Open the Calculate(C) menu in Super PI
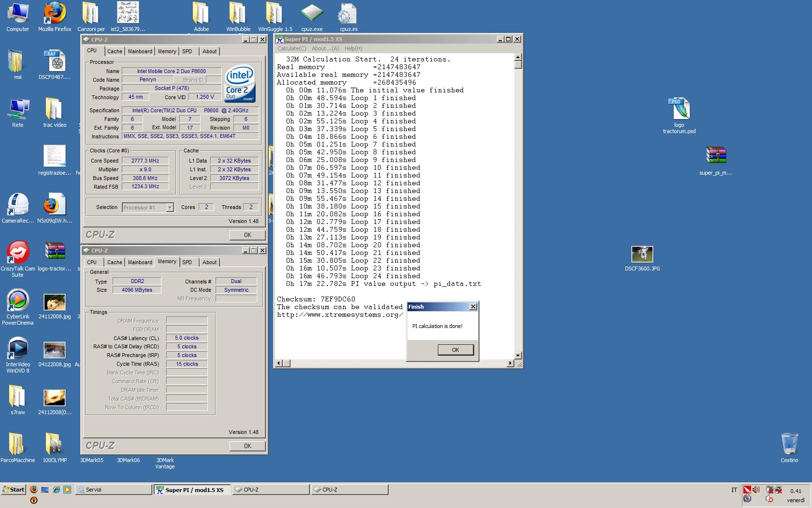 [291, 48]
